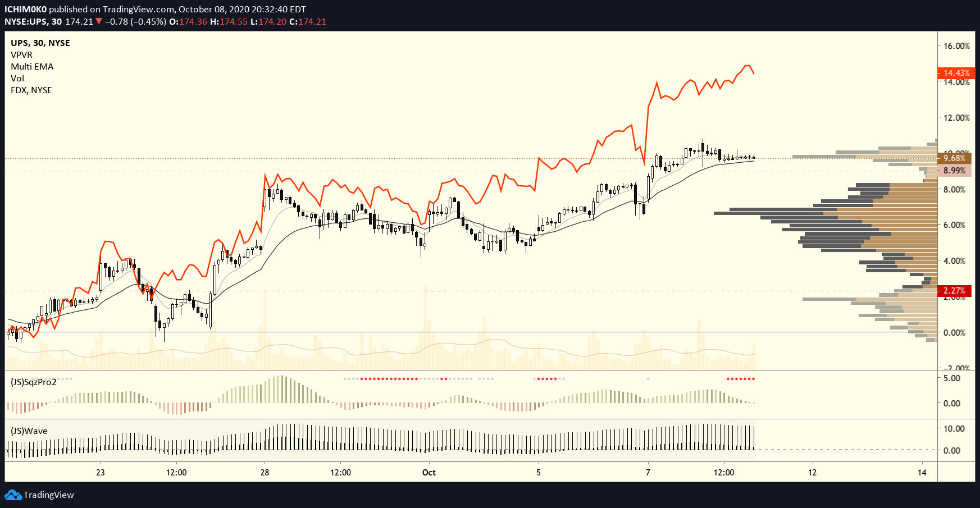This screenshot has height=508, width=980.
Task: Click the 4.00% price scale label
Action: click(x=955, y=261)
